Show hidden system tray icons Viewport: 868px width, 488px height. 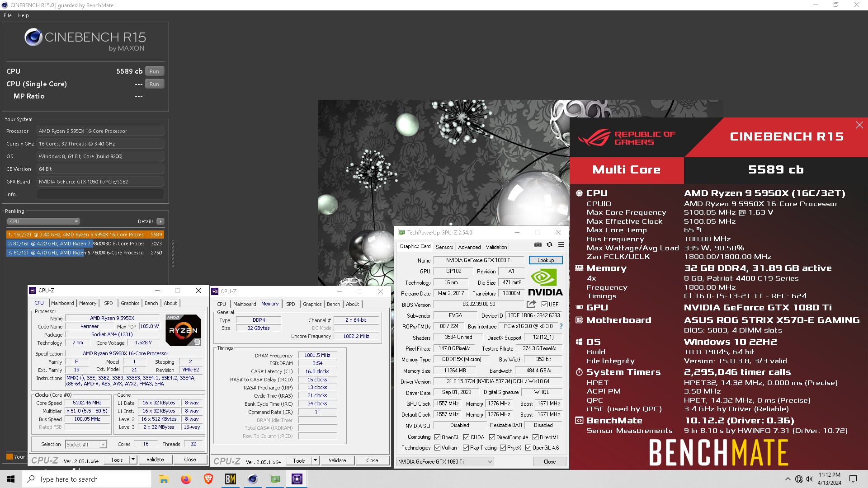788,479
